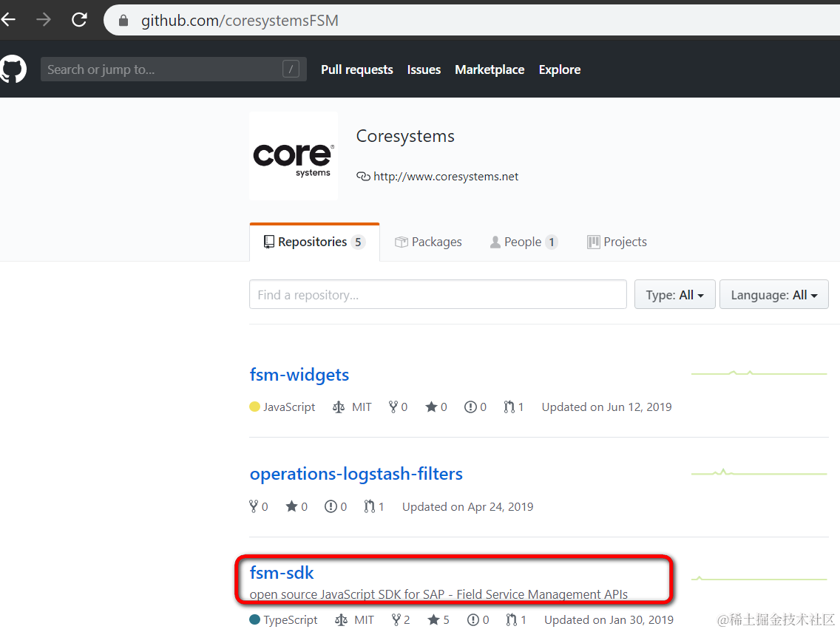Switch to the Projects tab
Viewport: 840px width, 632px height.
(x=617, y=242)
